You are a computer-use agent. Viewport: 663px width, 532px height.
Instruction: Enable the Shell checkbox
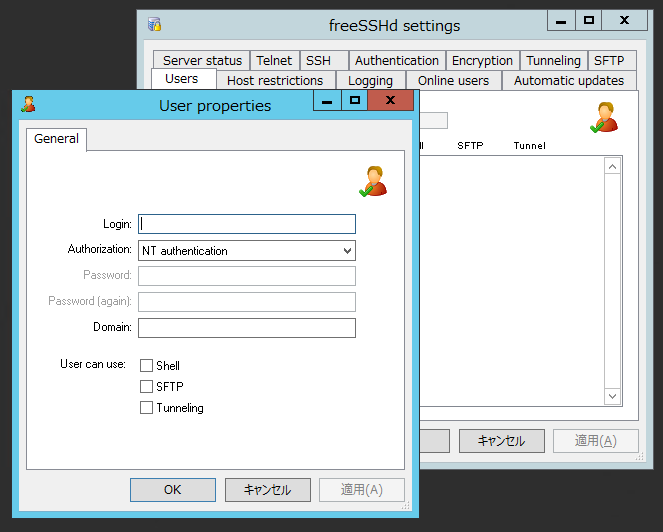pyautogui.click(x=146, y=365)
